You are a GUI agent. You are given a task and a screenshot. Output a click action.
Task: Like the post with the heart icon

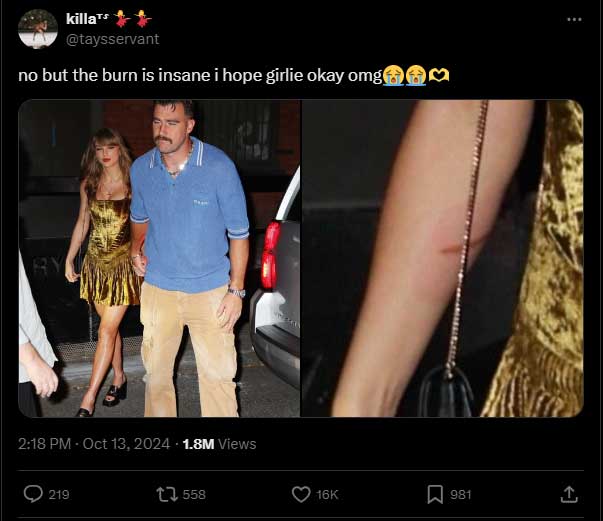click(301, 494)
